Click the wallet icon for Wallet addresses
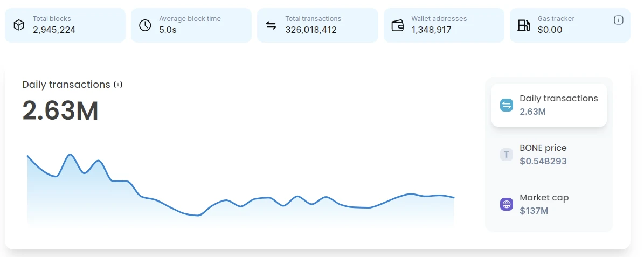Screen dimensions: 644x257 (x=398, y=25)
